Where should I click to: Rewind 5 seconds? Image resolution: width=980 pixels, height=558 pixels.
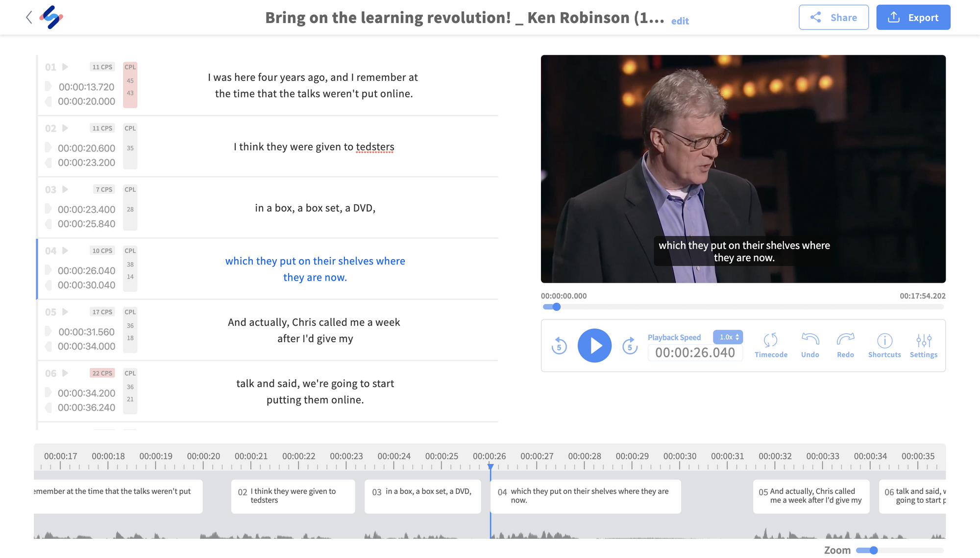[x=559, y=345]
